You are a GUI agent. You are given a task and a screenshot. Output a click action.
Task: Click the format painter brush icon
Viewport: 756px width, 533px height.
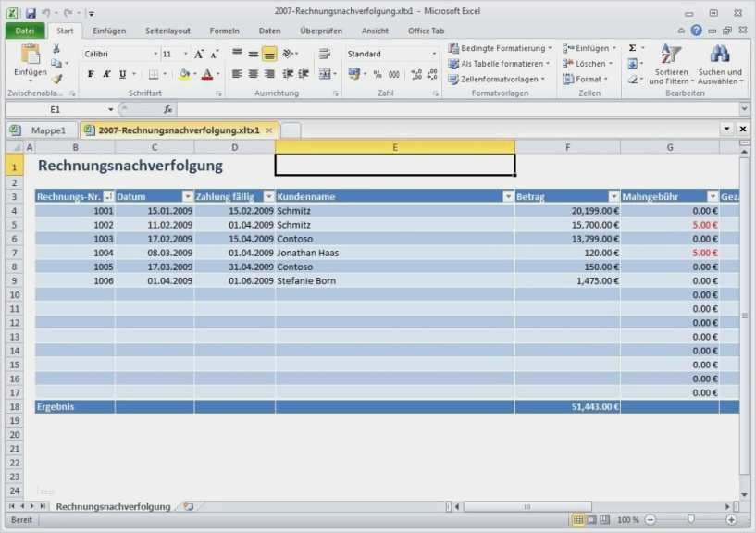click(x=56, y=79)
